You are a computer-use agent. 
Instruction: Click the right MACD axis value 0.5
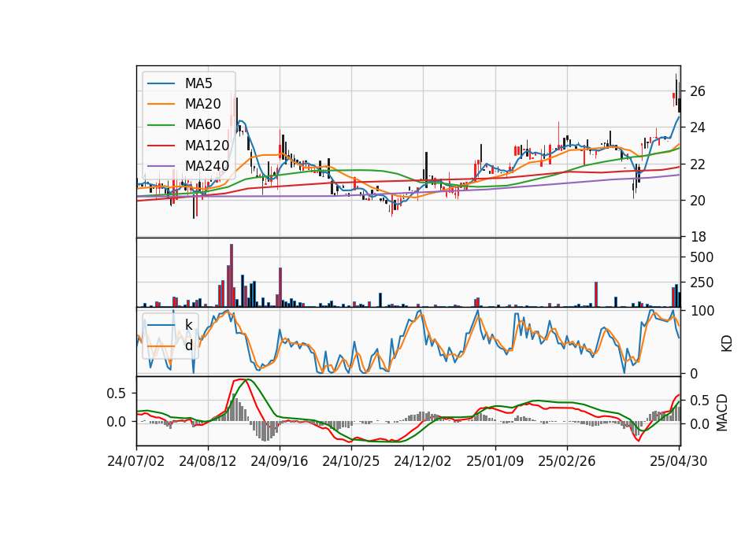tap(699, 401)
